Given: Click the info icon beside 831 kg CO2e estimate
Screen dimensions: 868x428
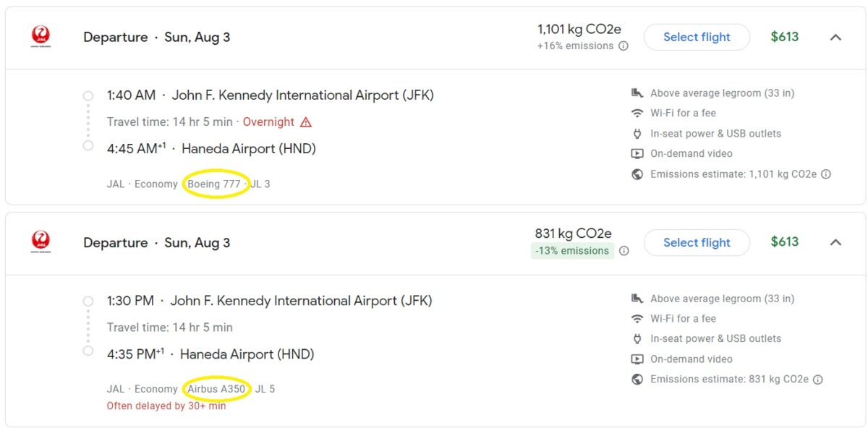Looking at the screenshot, I should coord(817,379).
